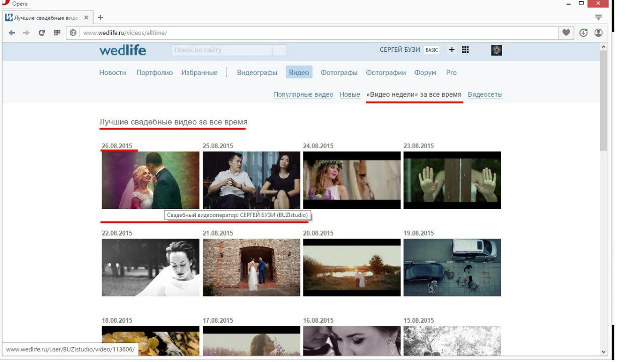Close the current wedlife tab
Image resolution: width=644 pixels, height=362 pixels.
[x=86, y=18]
